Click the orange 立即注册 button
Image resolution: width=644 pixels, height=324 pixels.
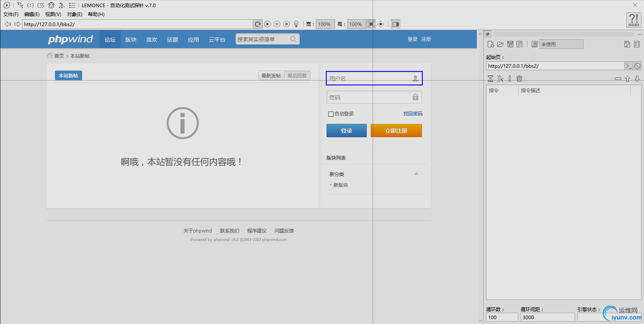click(396, 131)
